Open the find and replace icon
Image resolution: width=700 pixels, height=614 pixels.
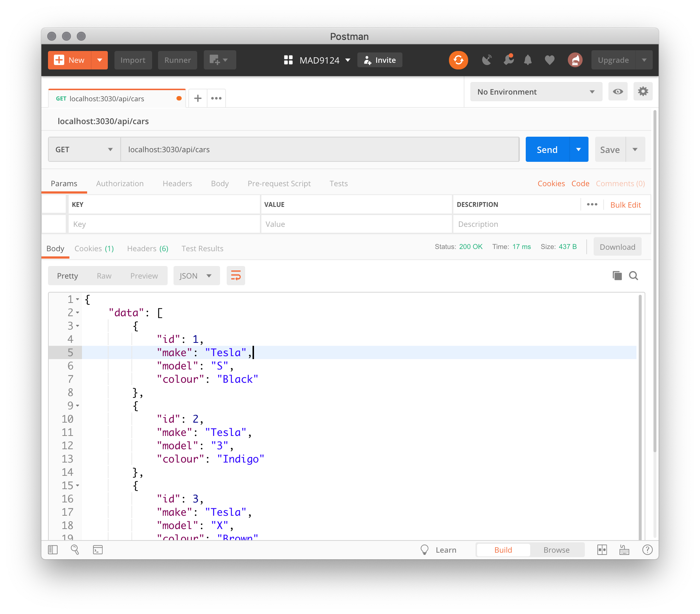(75, 550)
